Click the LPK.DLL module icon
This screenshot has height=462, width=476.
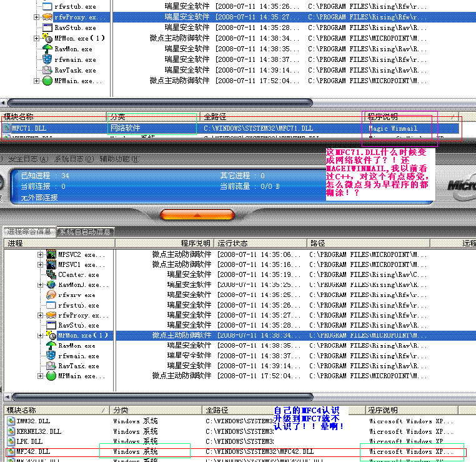(11, 441)
